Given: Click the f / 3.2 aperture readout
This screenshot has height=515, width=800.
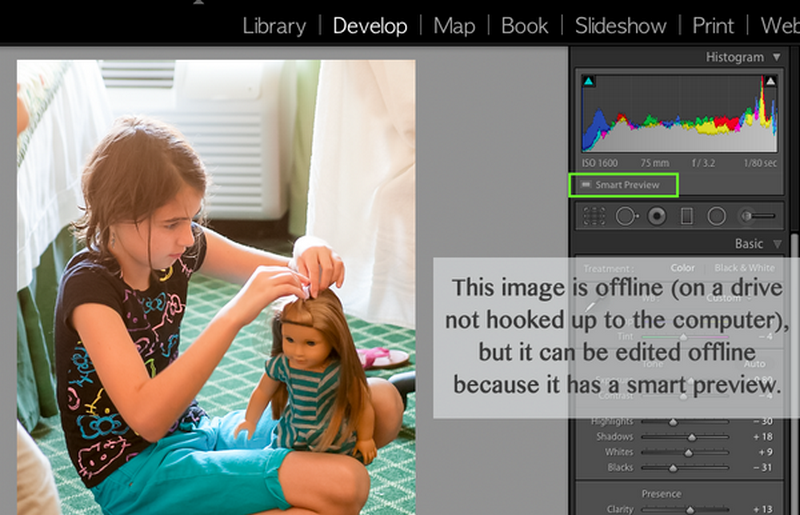Looking at the screenshot, I should [703, 163].
